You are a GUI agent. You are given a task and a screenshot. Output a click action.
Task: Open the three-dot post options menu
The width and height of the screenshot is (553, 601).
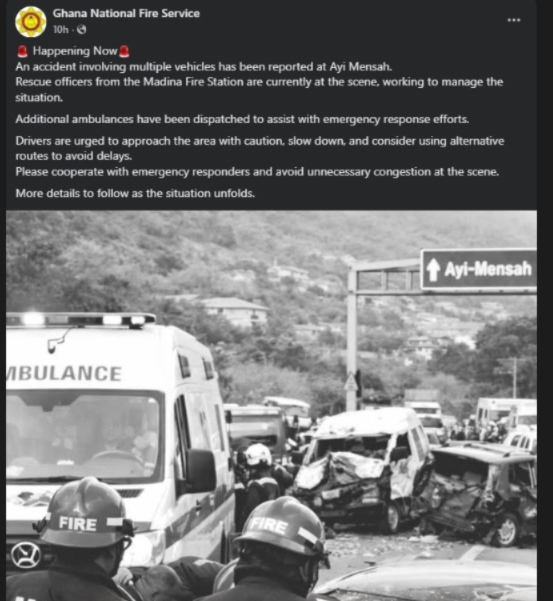[x=514, y=20]
